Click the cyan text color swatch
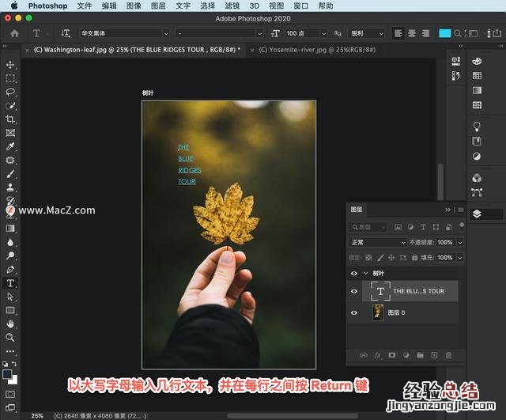 pos(445,34)
